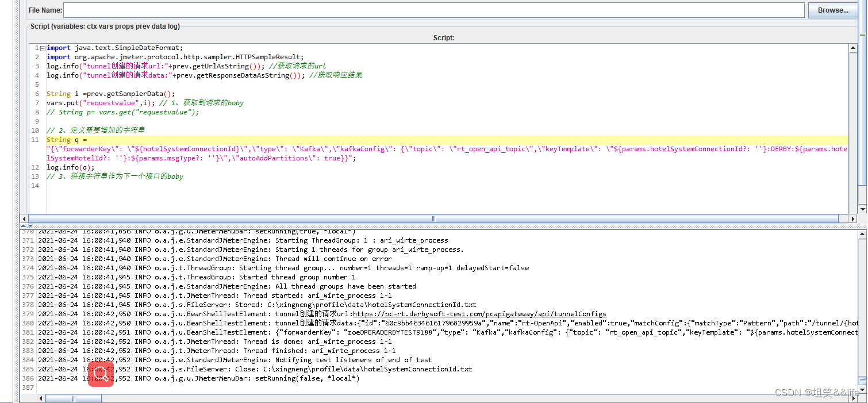Click script editor horizontal scrollbar left arrow

(x=24, y=218)
